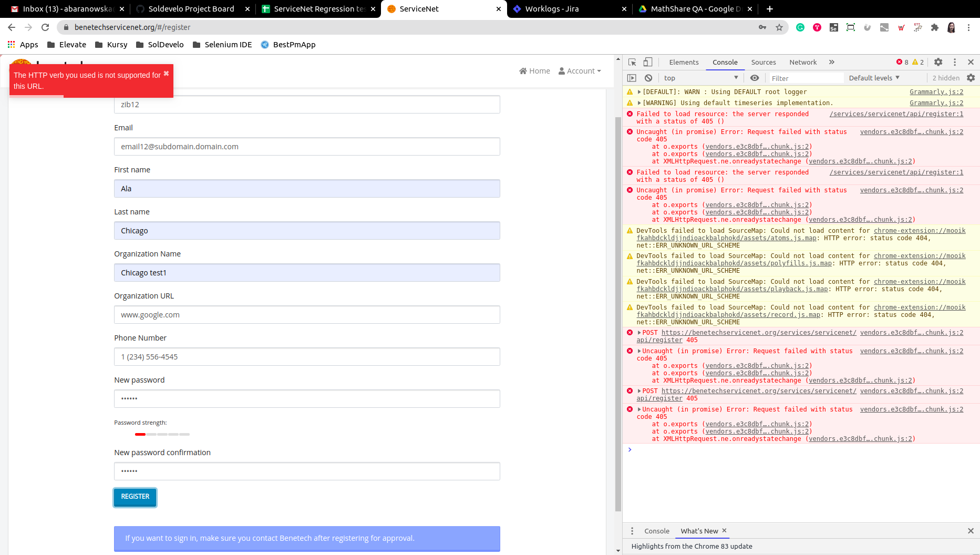
Task: Click the REGISTER button
Action: tap(135, 497)
